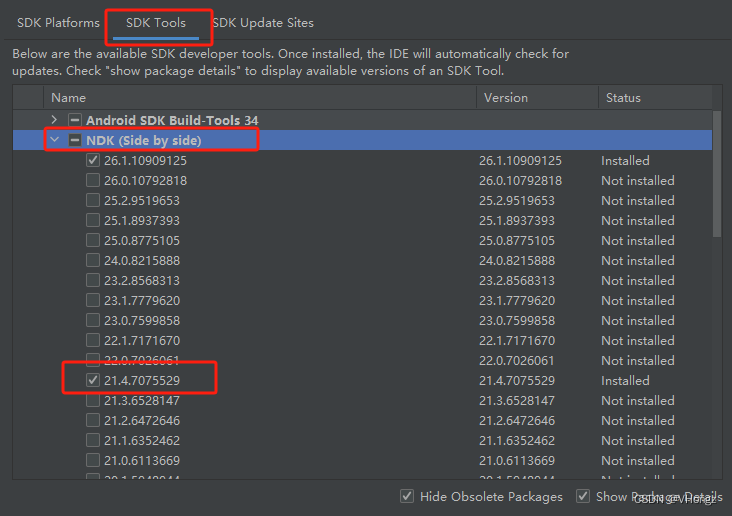Check NDK version 21.1.6352462

coord(93,440)
